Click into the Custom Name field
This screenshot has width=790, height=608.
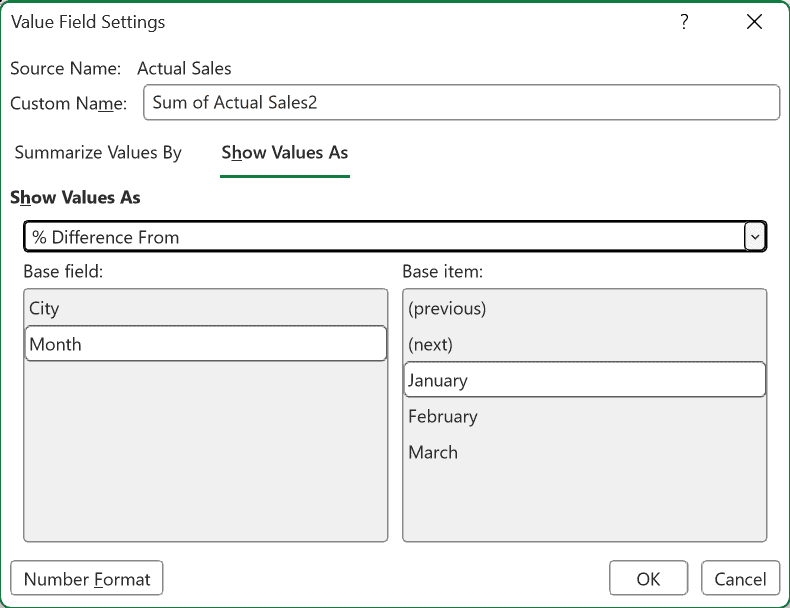click(x=462, y=102)
